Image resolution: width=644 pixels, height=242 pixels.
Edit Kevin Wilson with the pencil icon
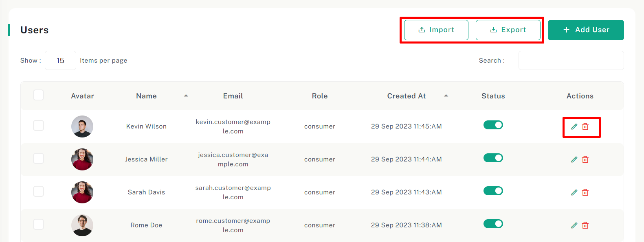click(574, 126)
